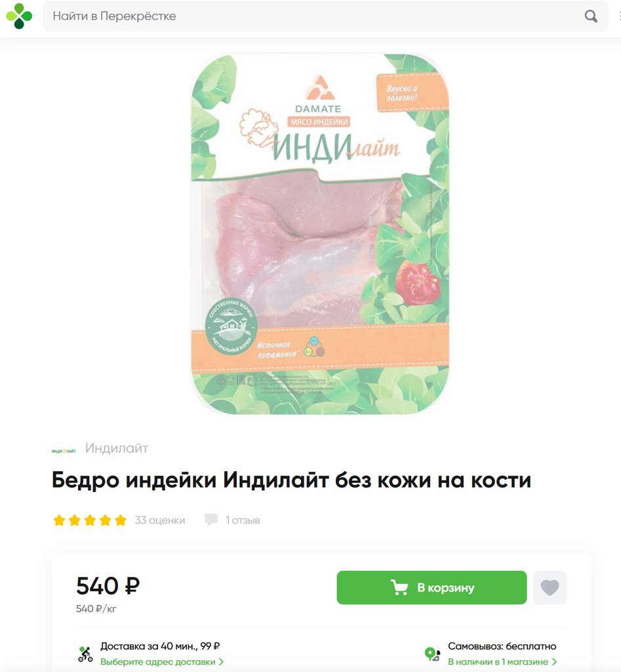Click the five-star rating
621x672 pixels.
[90, 520]
